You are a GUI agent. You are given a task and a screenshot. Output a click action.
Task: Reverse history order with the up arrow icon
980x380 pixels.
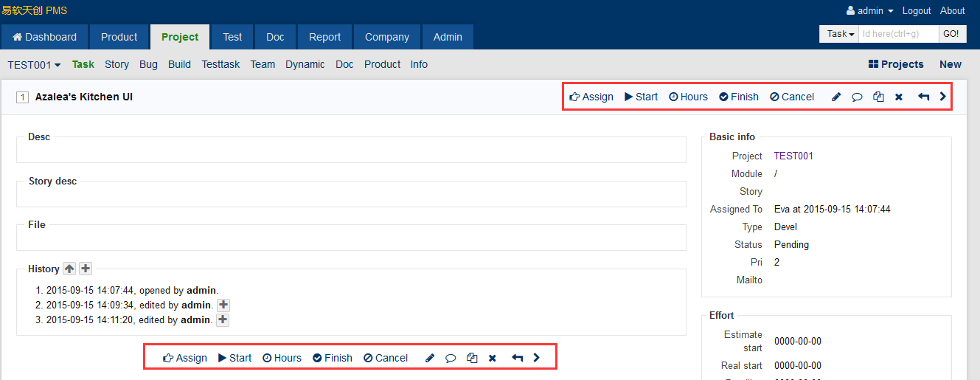tap(69, 269)
